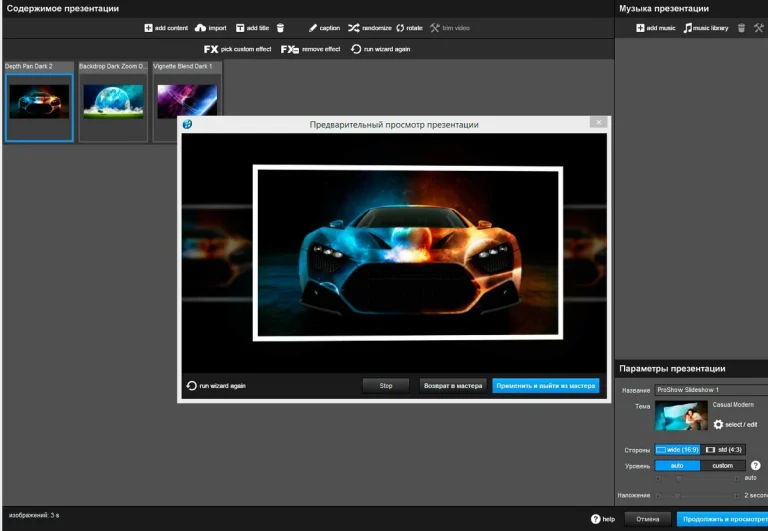The image size is (768, 531).
Task: Click the theme select / edit gear icon
Action: point(718,424)
